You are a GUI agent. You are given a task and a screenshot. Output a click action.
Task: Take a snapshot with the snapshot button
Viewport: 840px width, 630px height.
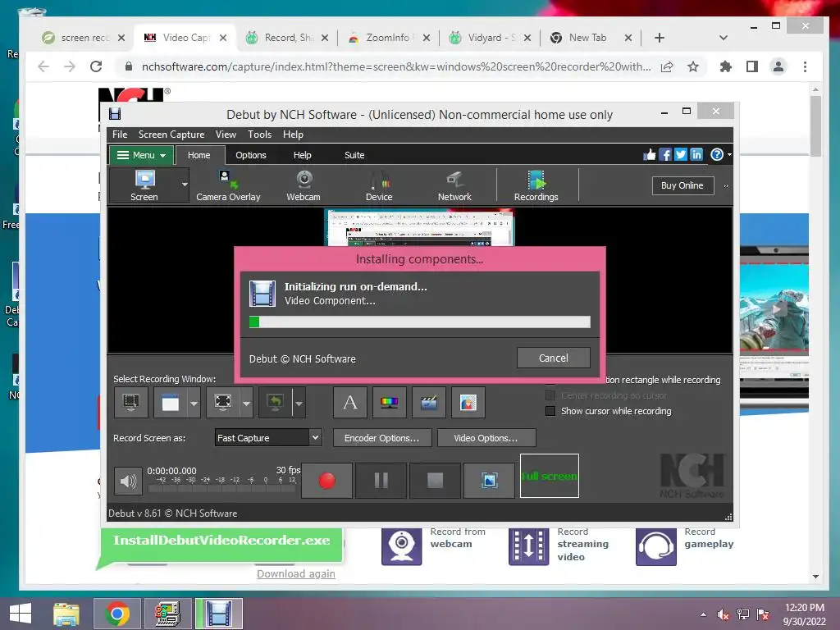pos(489,481)
